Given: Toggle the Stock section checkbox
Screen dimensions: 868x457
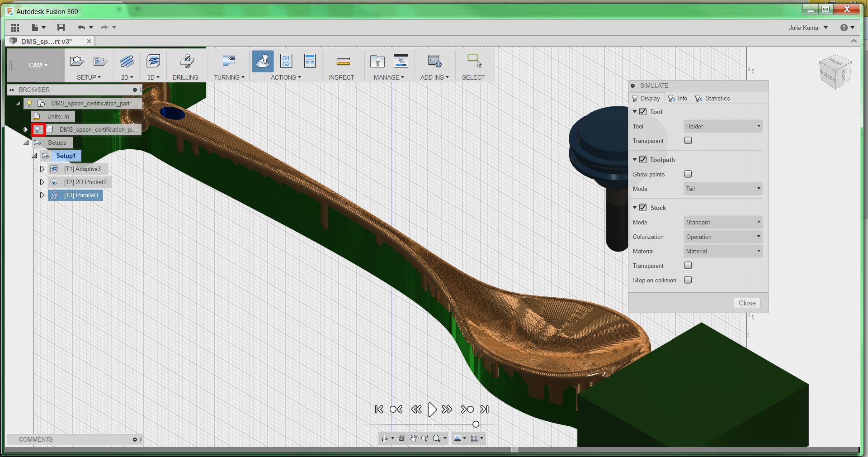Looking at the screenshot, I should click(643, 208).
